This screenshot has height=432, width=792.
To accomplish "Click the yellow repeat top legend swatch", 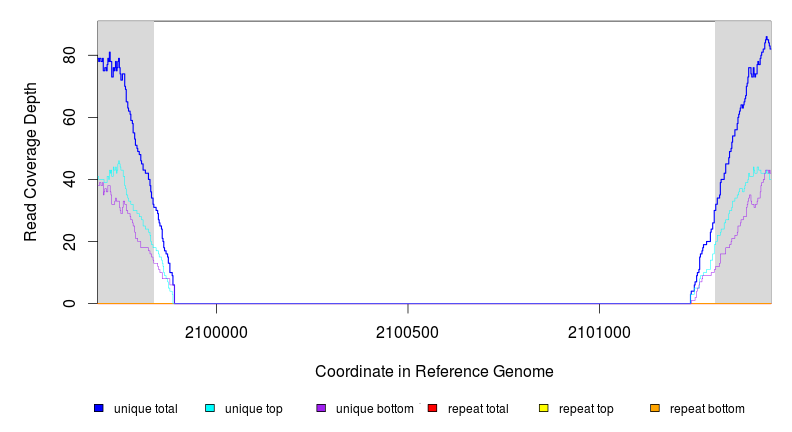I will pyautogui.click(x=544, y=409).
